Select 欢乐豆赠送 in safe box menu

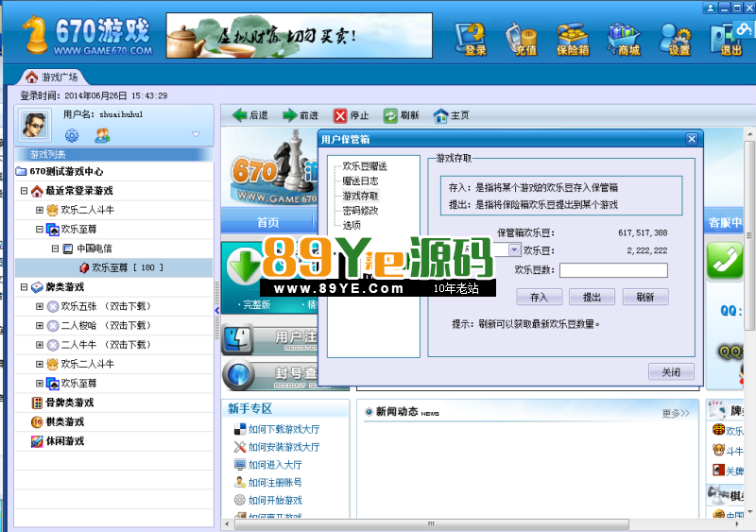[x=365, y=166]
